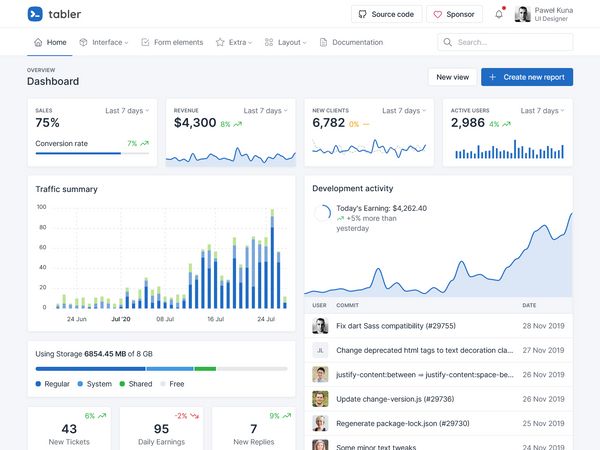Screen dimensions: 600x450
Task: Click the Interface cube icon
Action: [83, 42]
